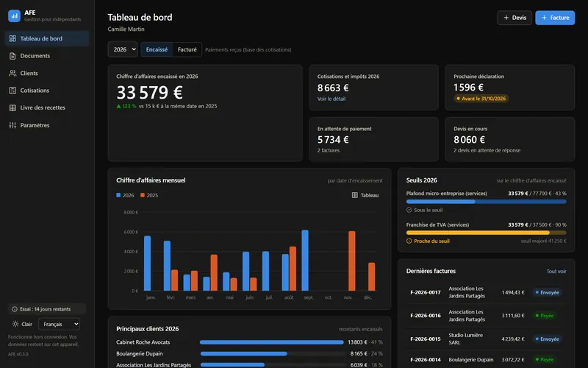The image size is (588, 368).
Task: Click the Tableau de bord grid icon
Action: pos(12,38)
